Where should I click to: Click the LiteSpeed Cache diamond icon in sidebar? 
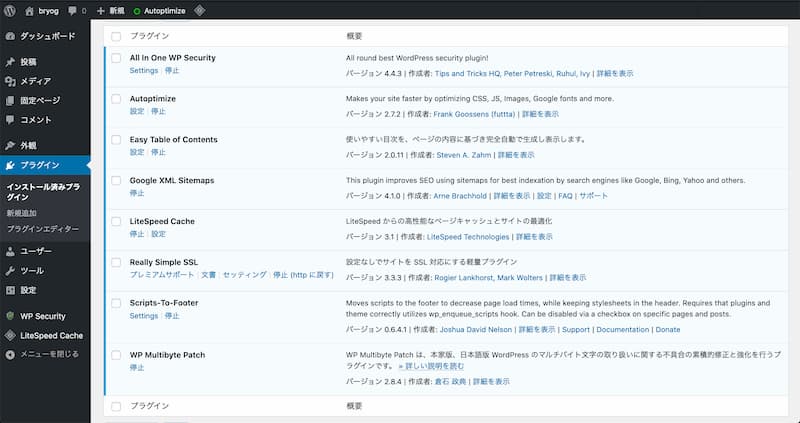tap(10, 336)
